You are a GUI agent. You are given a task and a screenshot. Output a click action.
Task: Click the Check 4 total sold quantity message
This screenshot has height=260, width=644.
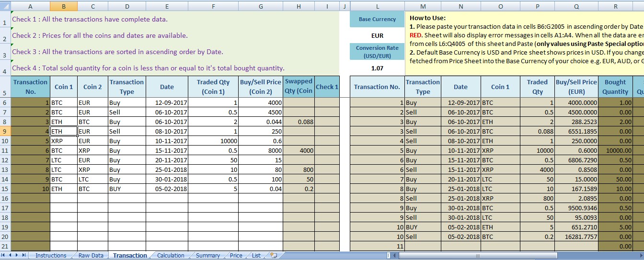tap(148, 68)
